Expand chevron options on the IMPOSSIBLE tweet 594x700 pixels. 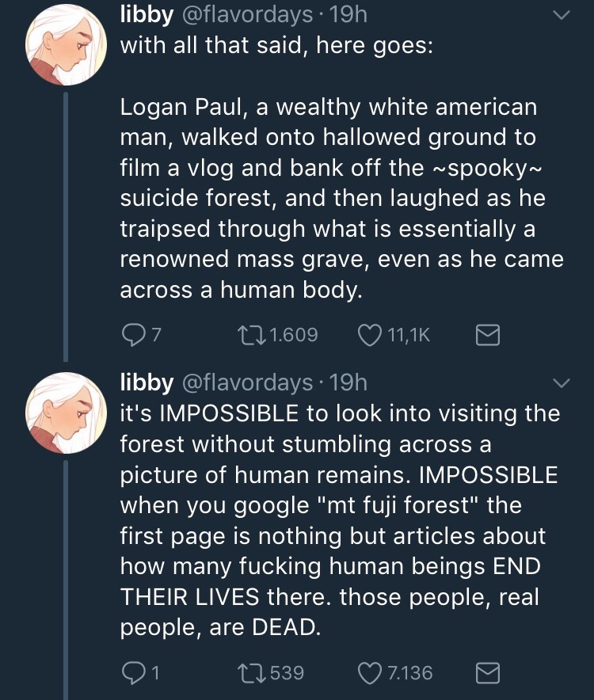560,383
